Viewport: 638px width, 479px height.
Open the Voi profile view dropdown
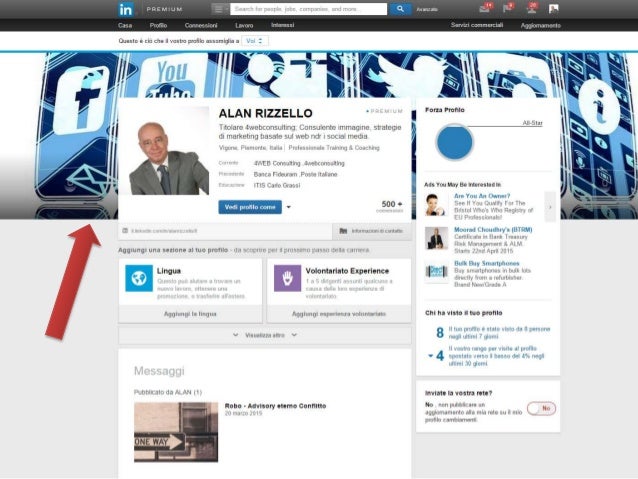[255, 41]
